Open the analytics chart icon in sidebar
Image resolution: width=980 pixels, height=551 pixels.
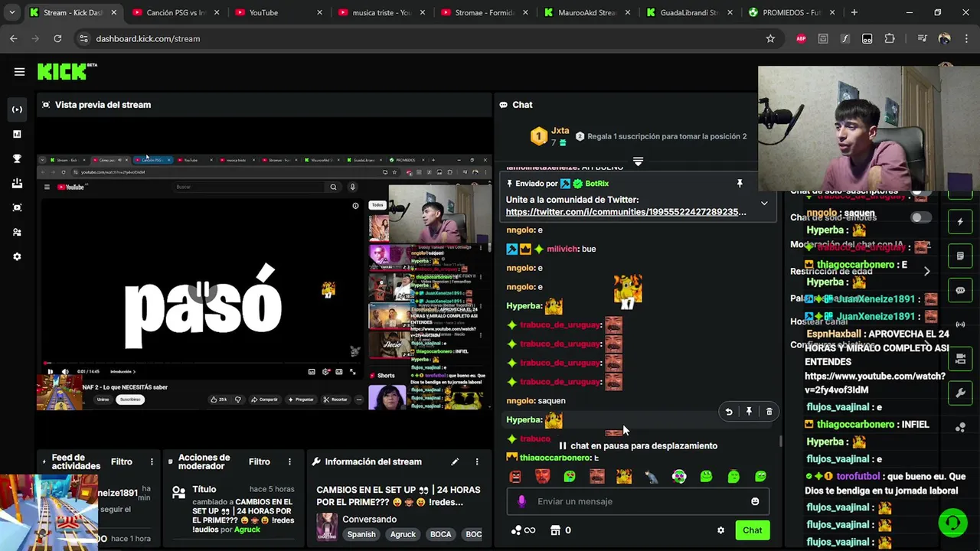[x=17, y=134]
